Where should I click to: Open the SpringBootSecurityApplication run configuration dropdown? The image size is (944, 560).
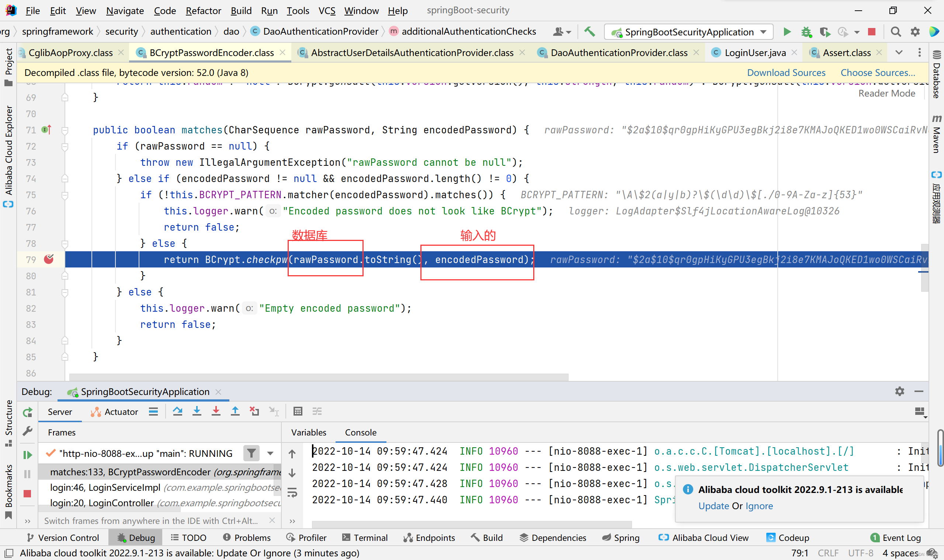click(x=764, y=32)
